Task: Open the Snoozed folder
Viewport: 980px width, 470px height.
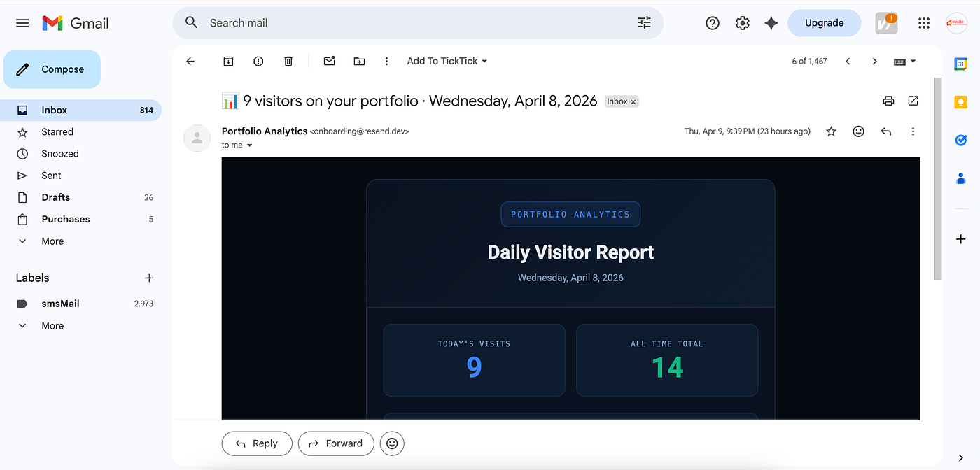Action: (80, 154)
